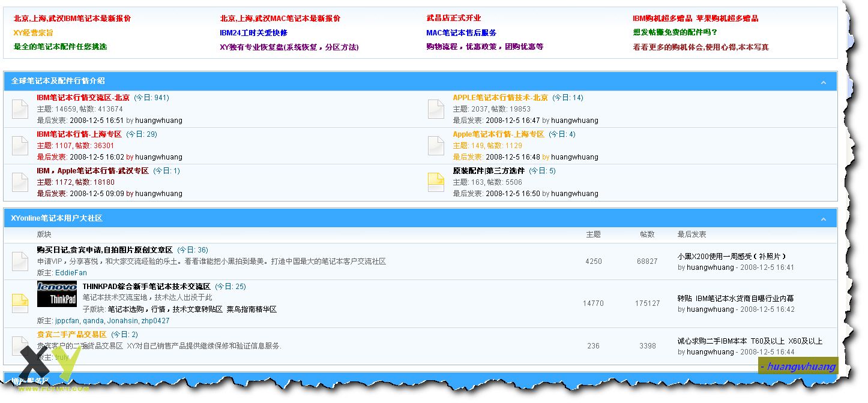Click forum icon beside IBM笔记本行情交流区-北京

20,109
